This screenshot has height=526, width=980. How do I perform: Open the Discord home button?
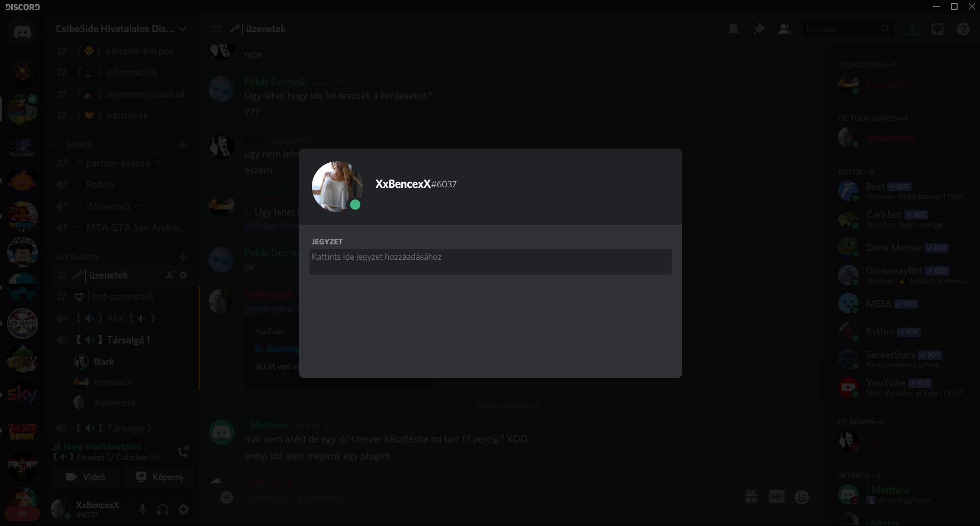(x=22, y=32)
